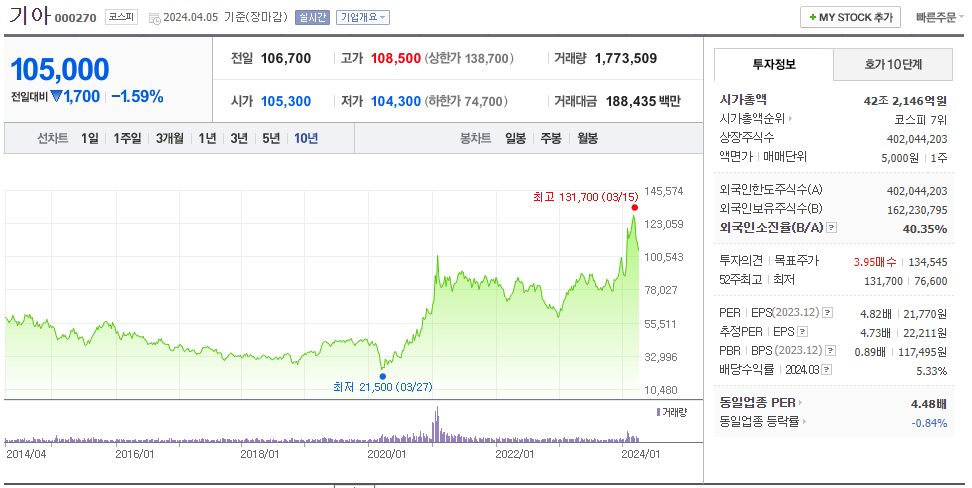Select the 1년 line chart period

coord(207,138)
